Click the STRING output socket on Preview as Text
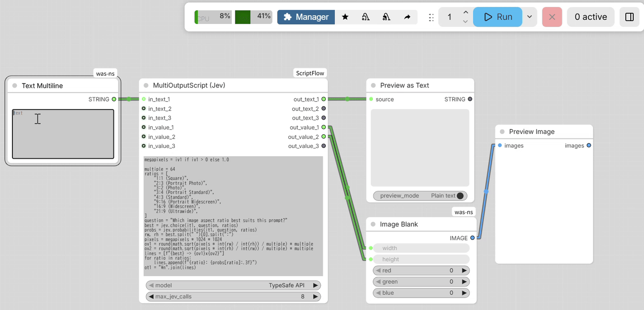 [x=470, y=99]
